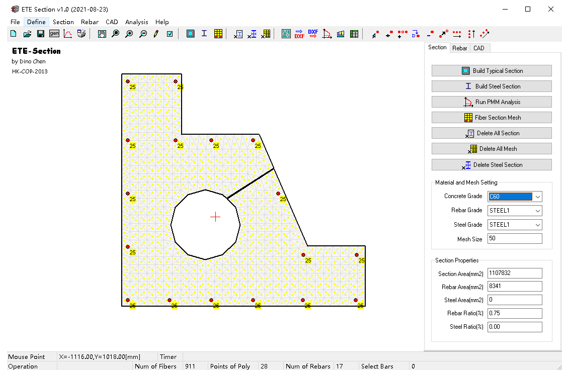The height and width of the screenshot is (380, 574).
Task: Click the Delete All Mesh button
Action: 491,149
